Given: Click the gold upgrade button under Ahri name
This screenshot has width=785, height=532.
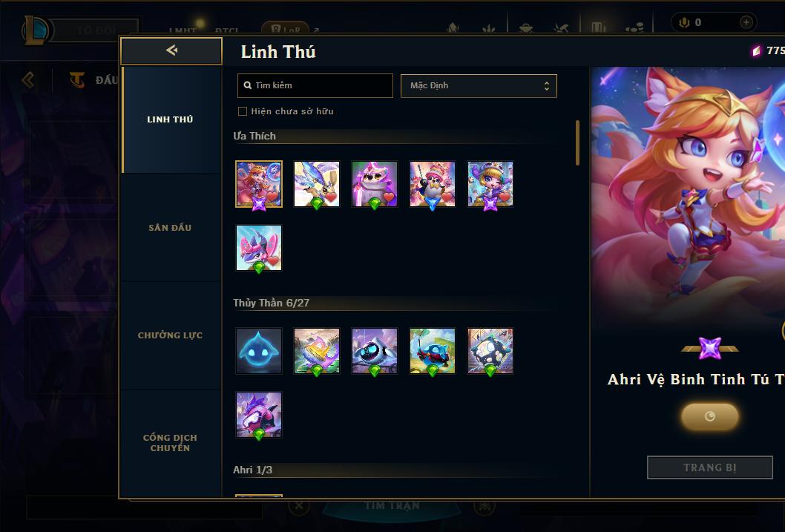Looking at the screenshot, I should tap(710, 416).
